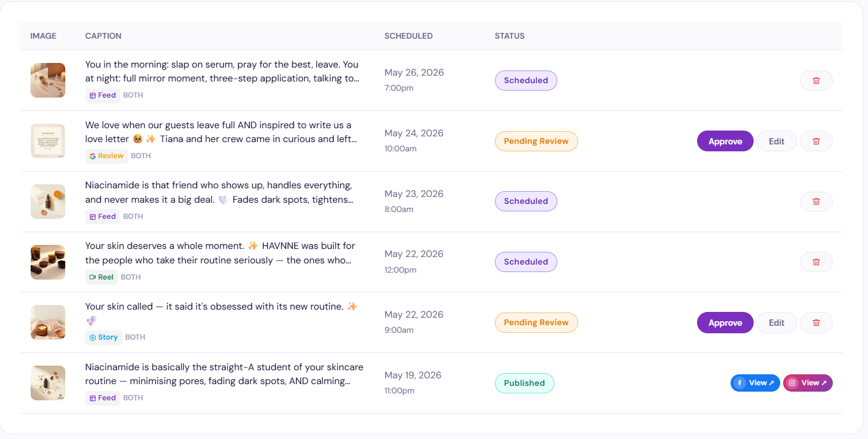Viewport: 868px width, 439px height.
Task: Approve the Tiana love letter review post
Action: click(x=725, y=141)
